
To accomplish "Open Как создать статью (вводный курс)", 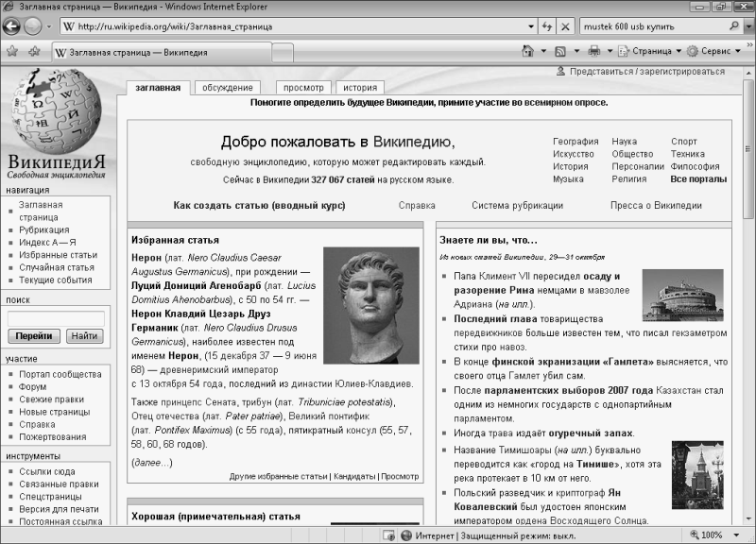I will [x=259, y=205].
